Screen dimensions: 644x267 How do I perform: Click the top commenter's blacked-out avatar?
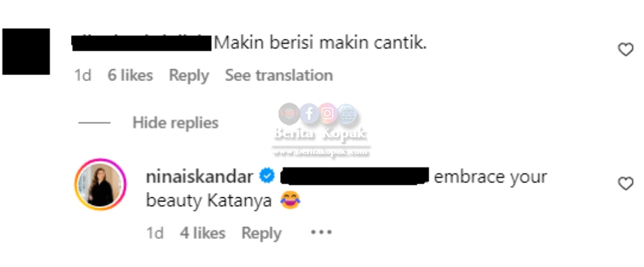coord(26,52)
